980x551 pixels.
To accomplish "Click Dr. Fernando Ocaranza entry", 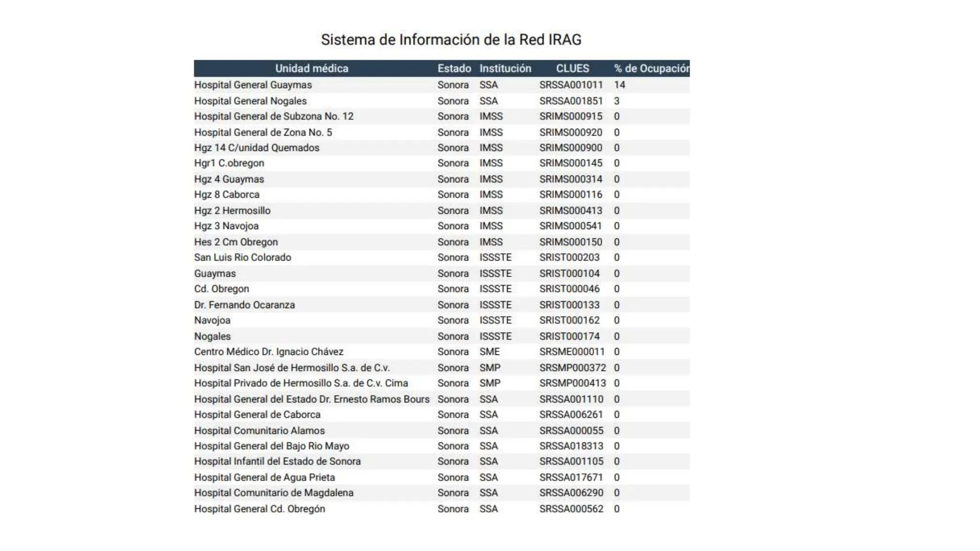I will click(x=245, y=305).
